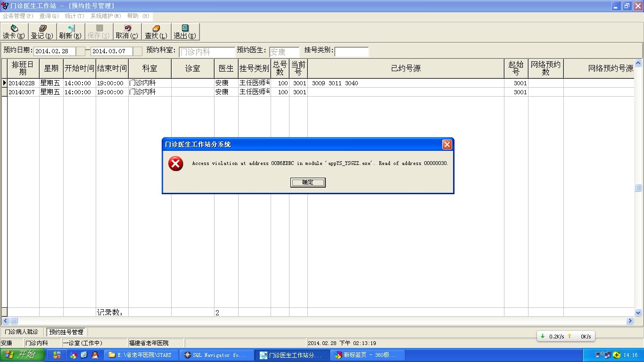
Task: Click the 星期 column header
Action: point(51,68)
